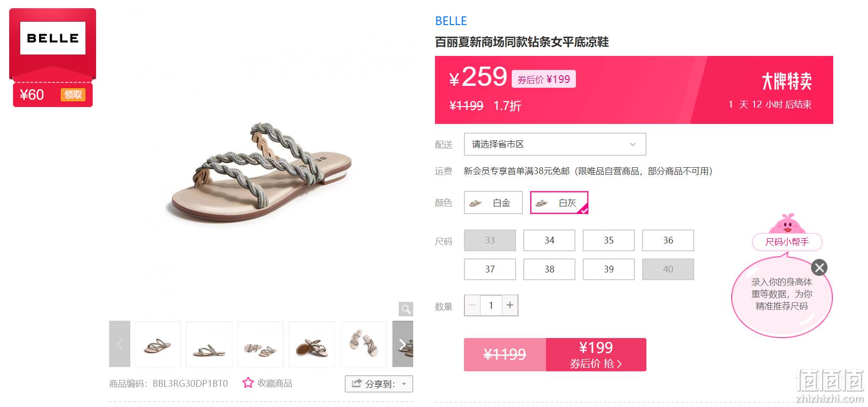Select the 白灰 color option
This screenshot has width=868, height=407.
point(559,203)
